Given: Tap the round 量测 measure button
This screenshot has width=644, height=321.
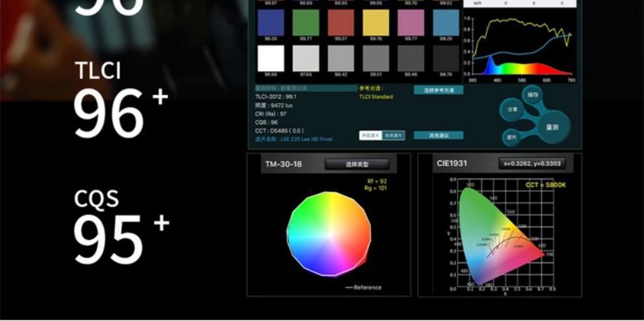Looking at the screenshot, I should point(552,127).
